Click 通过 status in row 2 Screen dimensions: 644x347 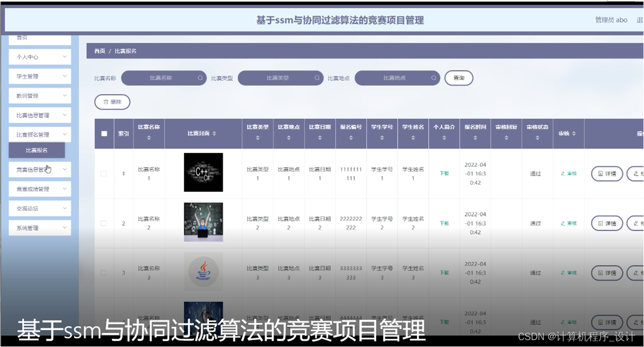[x=536, y=223]
